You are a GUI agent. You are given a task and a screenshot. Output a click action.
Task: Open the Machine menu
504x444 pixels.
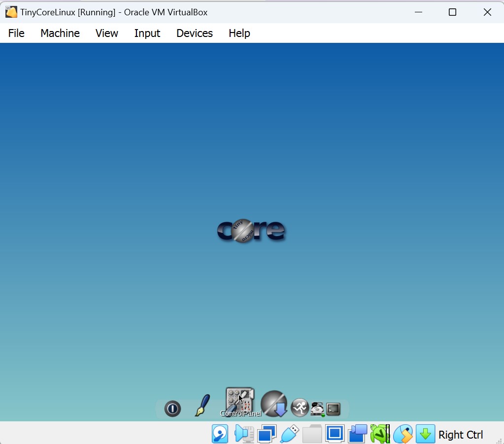pyautogui.click(x=60, y=33)
